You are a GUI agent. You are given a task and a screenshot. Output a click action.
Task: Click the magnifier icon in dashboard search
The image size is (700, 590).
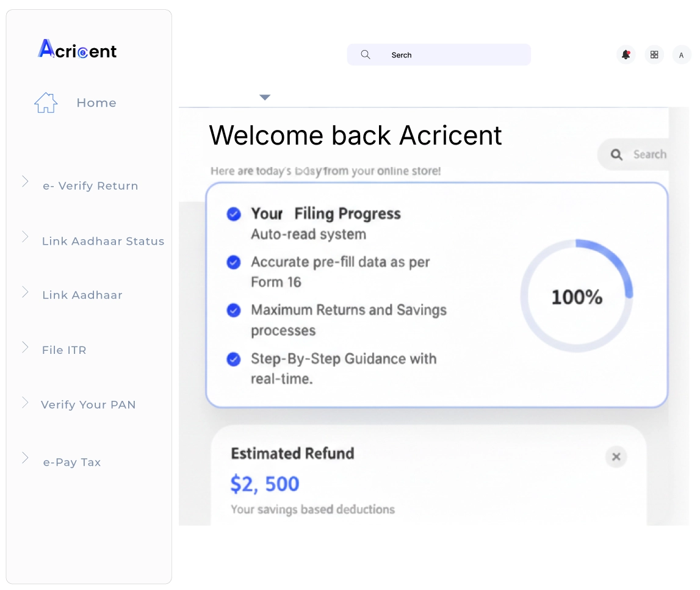[x=617, y=155]
